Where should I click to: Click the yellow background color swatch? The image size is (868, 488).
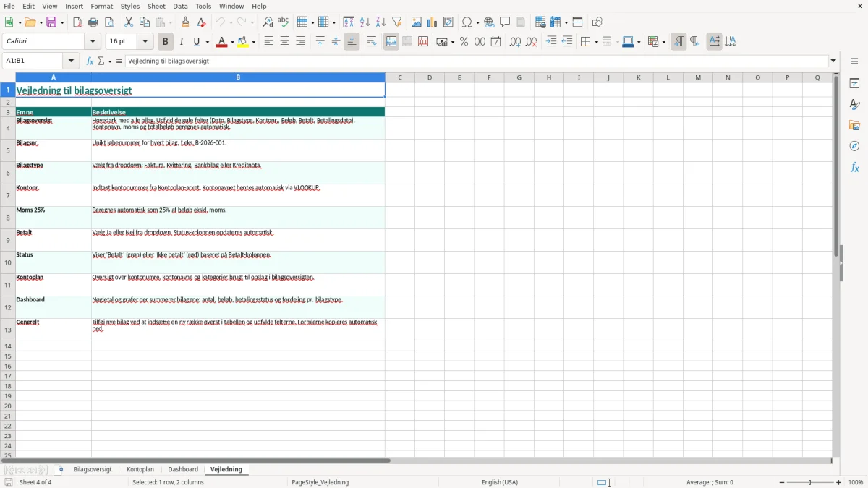[x=244, y=42]
